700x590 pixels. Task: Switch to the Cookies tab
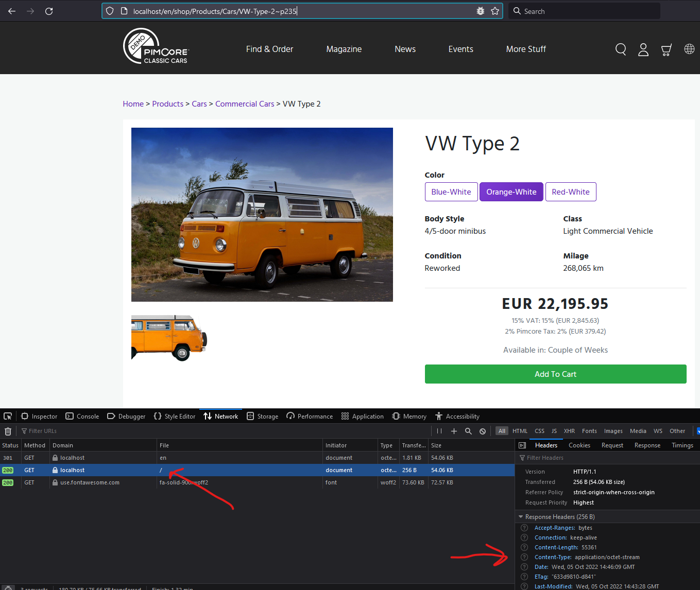579,445
